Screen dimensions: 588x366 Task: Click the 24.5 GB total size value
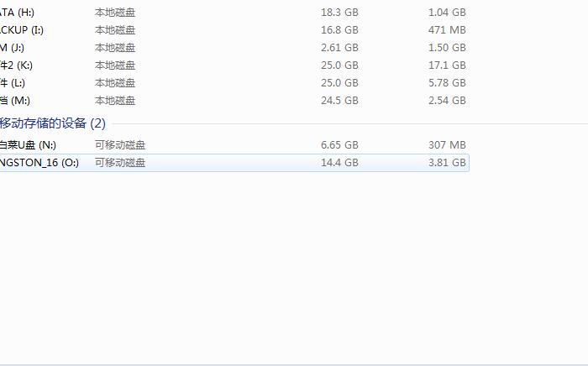tap(339, 101)
